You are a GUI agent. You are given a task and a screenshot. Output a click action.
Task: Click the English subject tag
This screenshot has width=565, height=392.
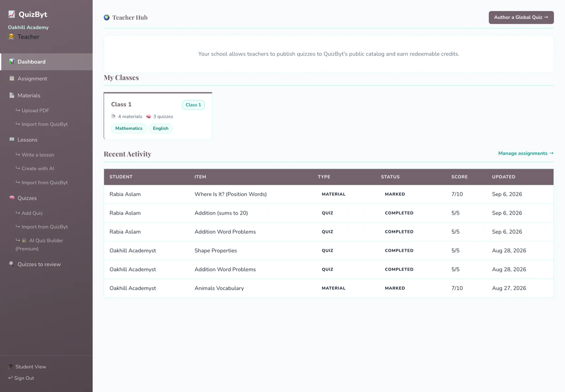pos(161,128)
